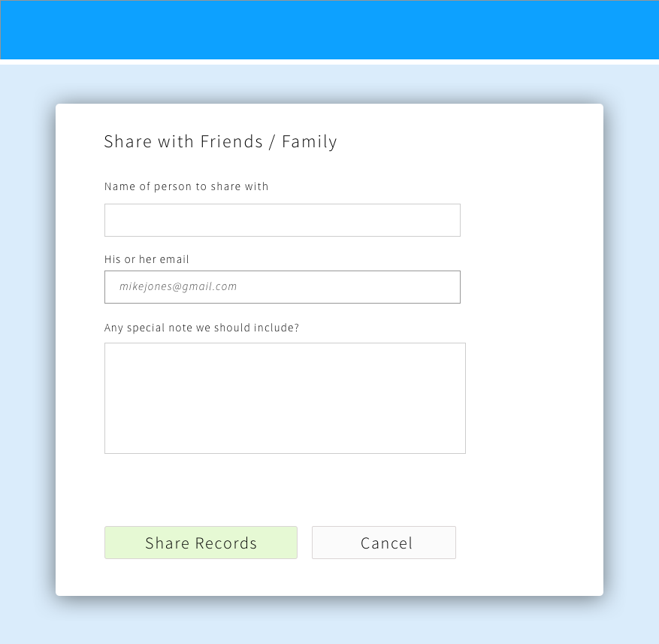This screenshot has width=659, height=644.
Task: Click inside the special note text area
Action: (x=285, y=398)
